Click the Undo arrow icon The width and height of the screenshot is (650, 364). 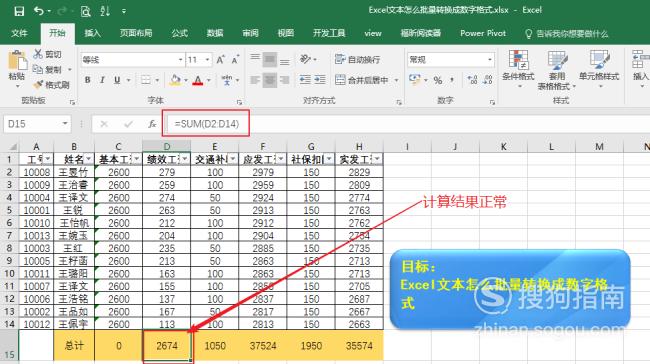tap(39, 11)
